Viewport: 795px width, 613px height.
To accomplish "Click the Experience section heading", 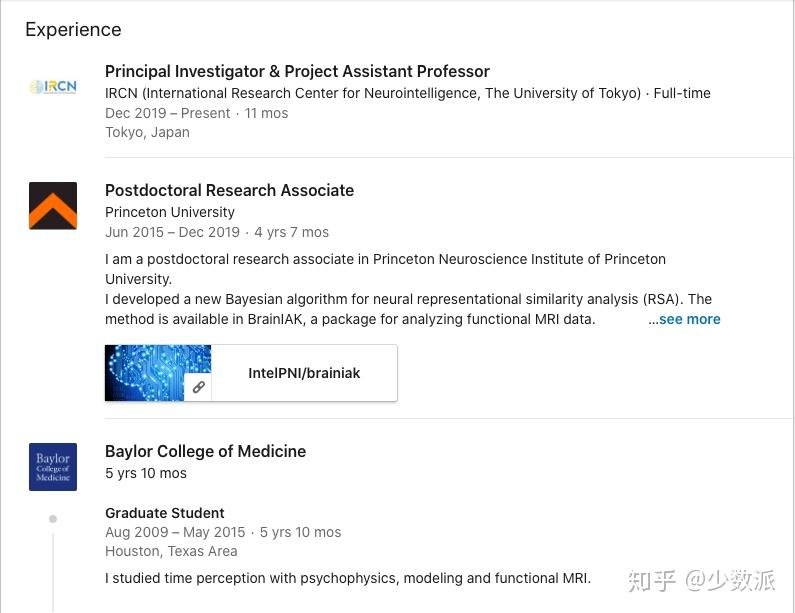I will 73,30.
